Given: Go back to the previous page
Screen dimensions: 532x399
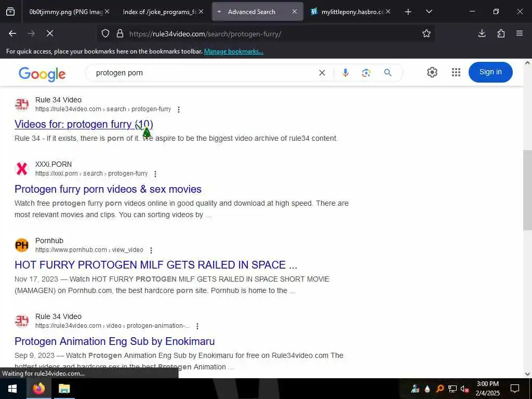Looking at the screenshot, I should 12,34.
